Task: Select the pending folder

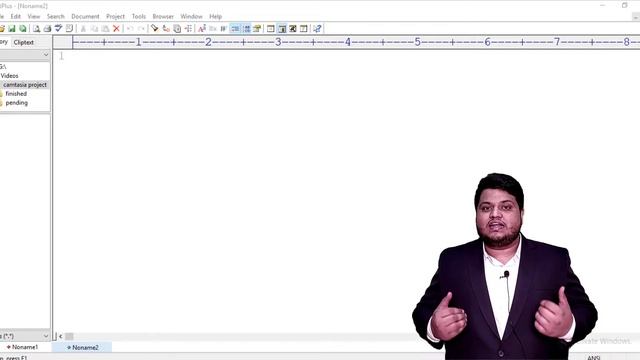Action: (x=17, y=103)
